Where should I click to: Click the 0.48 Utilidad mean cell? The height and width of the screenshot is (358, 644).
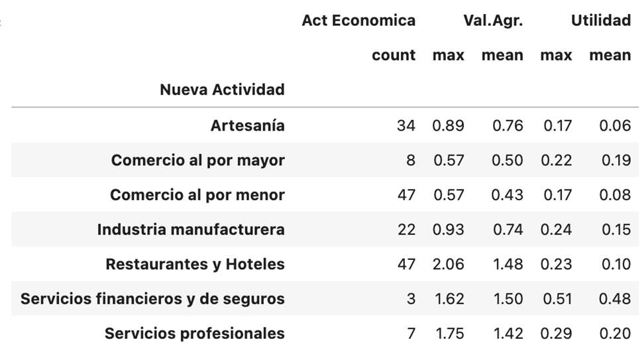click(614, 298)
